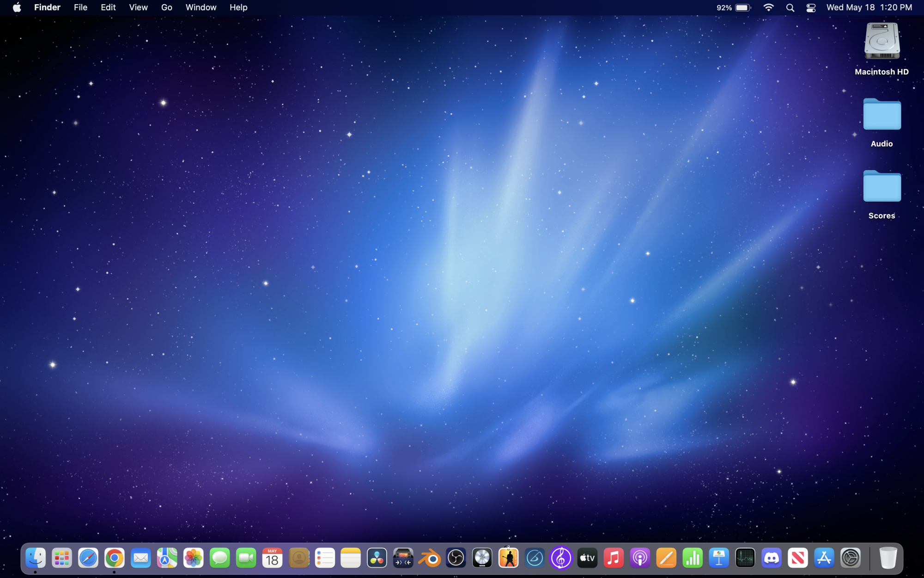Screen dimensions: 924x578
Task: Open the Apple menu
Action: point(17,8)
